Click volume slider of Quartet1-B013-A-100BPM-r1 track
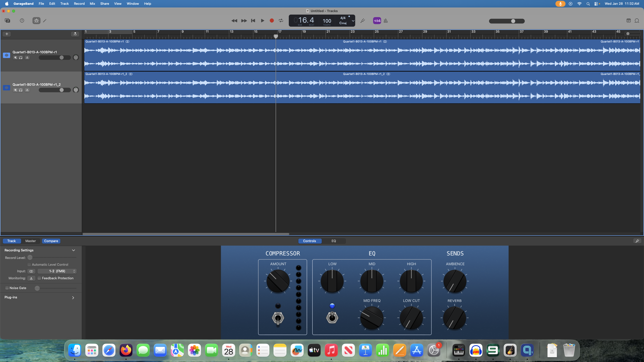This screenshot has height=362, width=644. tap(55, 58)
